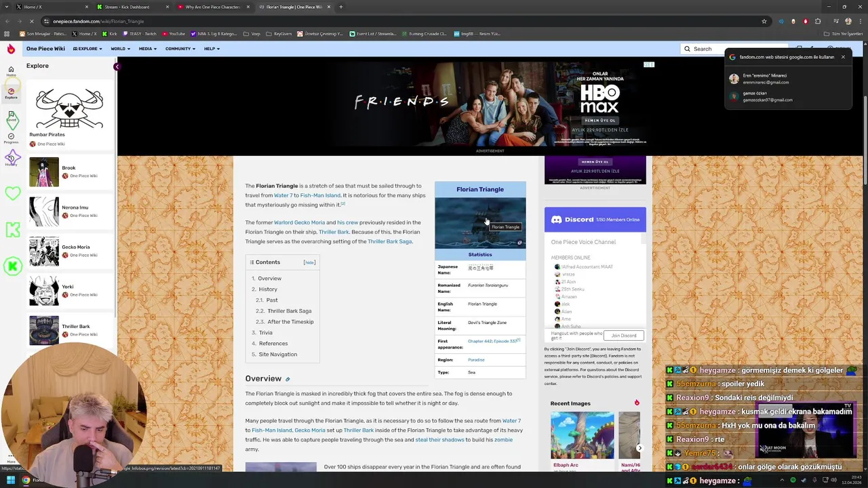The width and height of the screenshot is (868, 488).
Task: Close the Florian Triangle tab
Action: (x=330, y=7)
